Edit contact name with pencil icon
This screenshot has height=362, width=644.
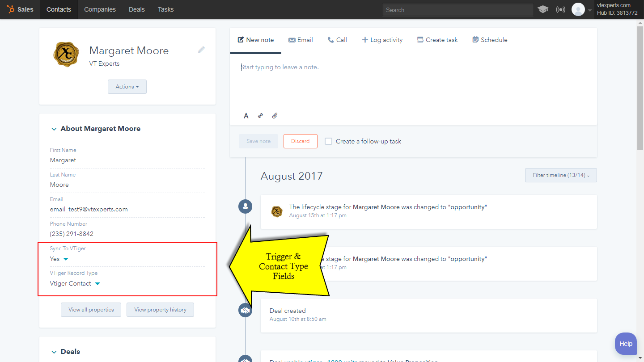[202, 50]
